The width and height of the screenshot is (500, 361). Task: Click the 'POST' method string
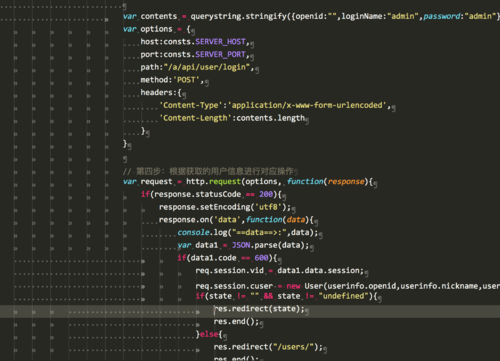click(186, 80)
